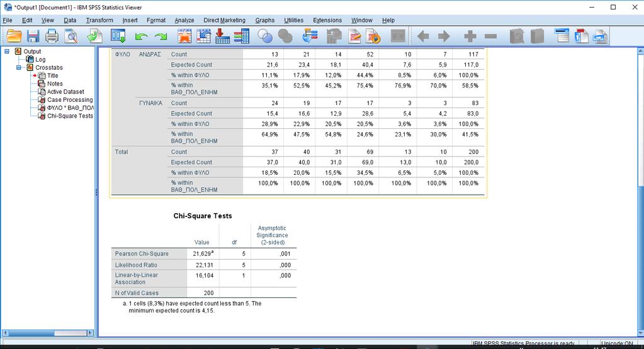Select the Title item in outline
This screenshot has width=644, height=349.
[53, 75]
